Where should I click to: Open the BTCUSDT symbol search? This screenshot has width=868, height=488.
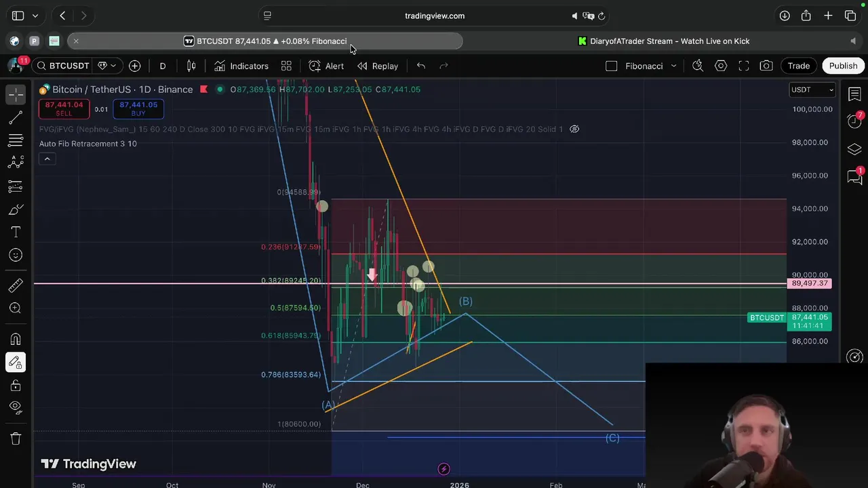point(62,66)
